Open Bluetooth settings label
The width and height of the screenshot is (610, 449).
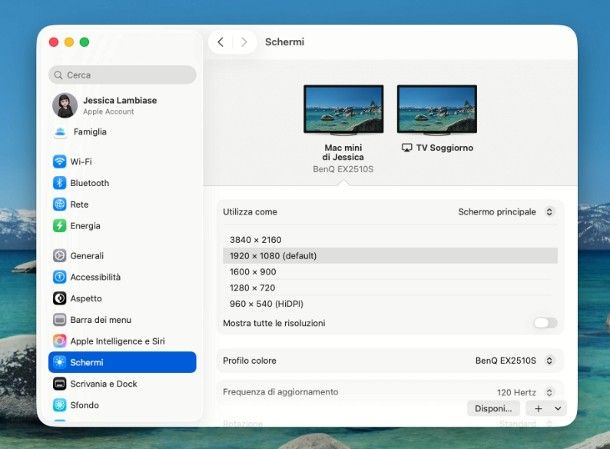(89, 183)
